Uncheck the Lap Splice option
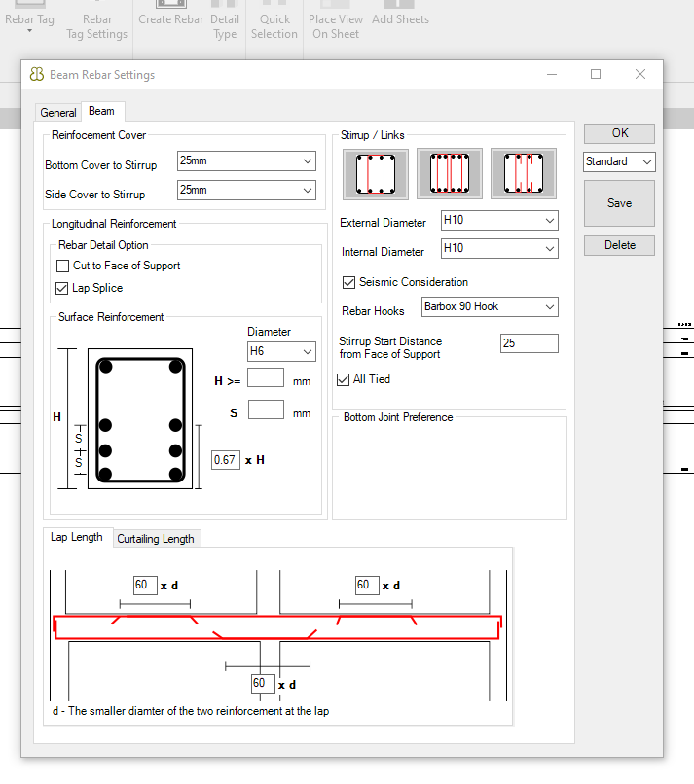Viewport: 694px width, 784px height. (x=63, y=288)
